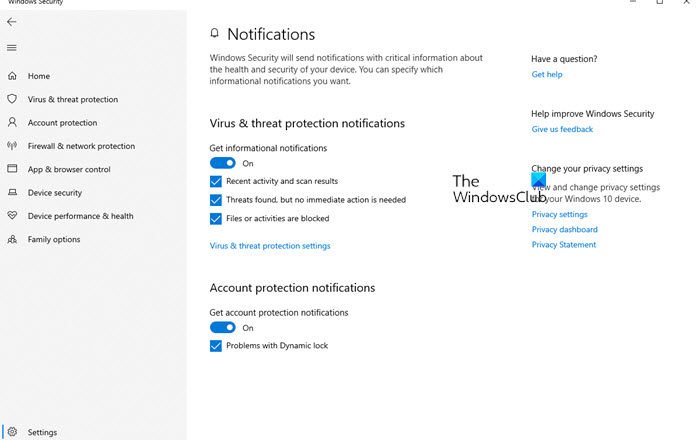Viewport: 700px width, 440px height.
Task: Expand the hamburger navigation menu
Action: click(x=12, y=47)
